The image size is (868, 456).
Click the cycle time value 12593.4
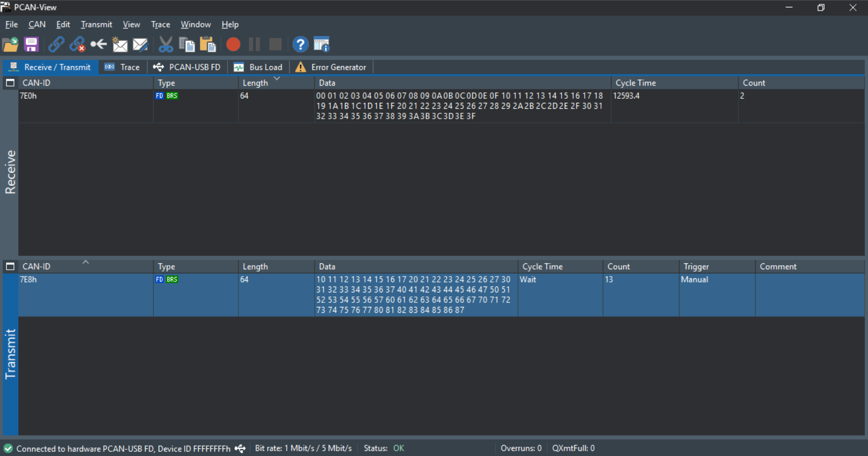pyautogui.click(x=626, y=96)
